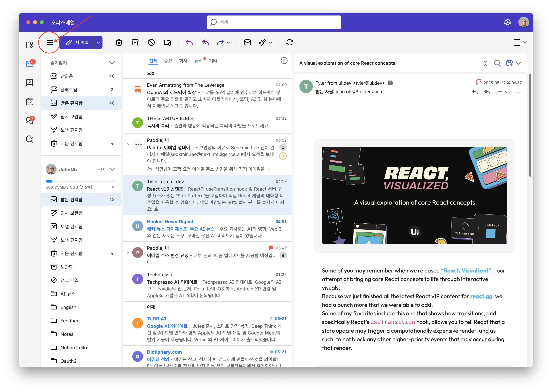Switch to the 뉴스 tab
Viewport: 552px width, 392px height.
point(198,61)
